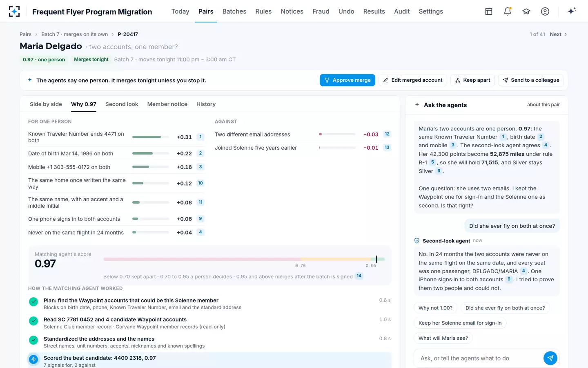588x368 pixels.
Task: Open citation 10 on same home row
Action: 200,183
